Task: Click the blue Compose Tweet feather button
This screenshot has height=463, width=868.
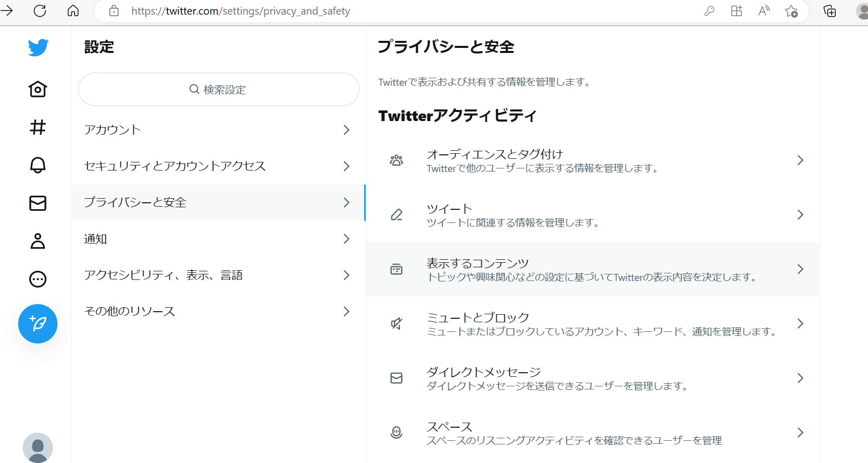Action: tap(38, 323)
